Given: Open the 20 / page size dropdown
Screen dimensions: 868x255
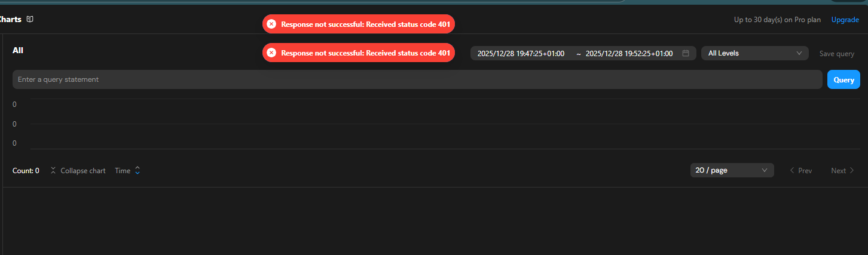Looking at the screenshot, I should [x=732, y=170].
